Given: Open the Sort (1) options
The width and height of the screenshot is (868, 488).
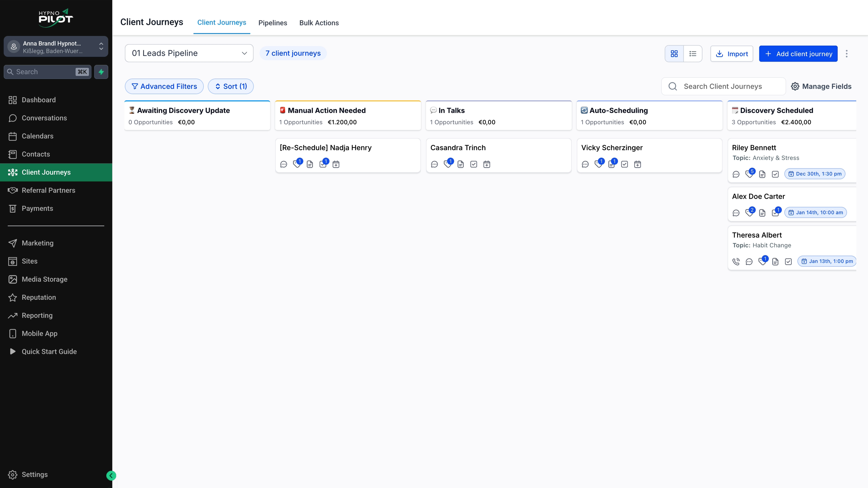Looking at the screenshot, I should pyautogui.click(x=231, y=87).
